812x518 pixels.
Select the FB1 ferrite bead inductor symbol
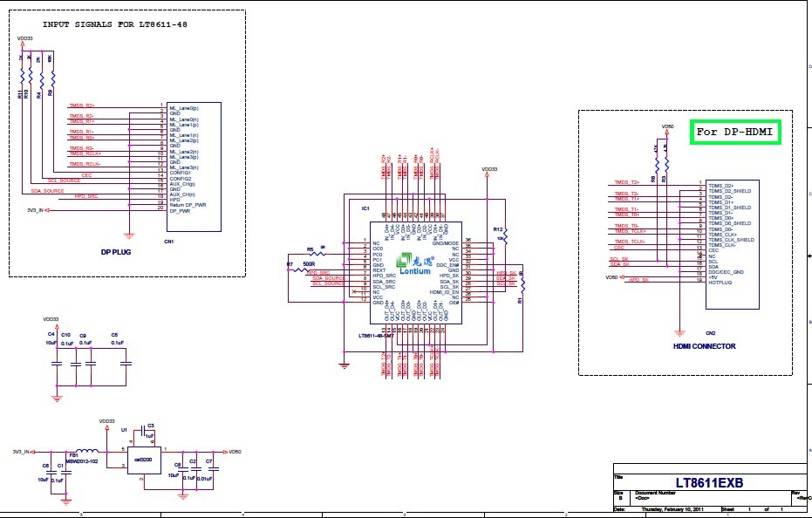pyautogui.click(x=87, y=452)
